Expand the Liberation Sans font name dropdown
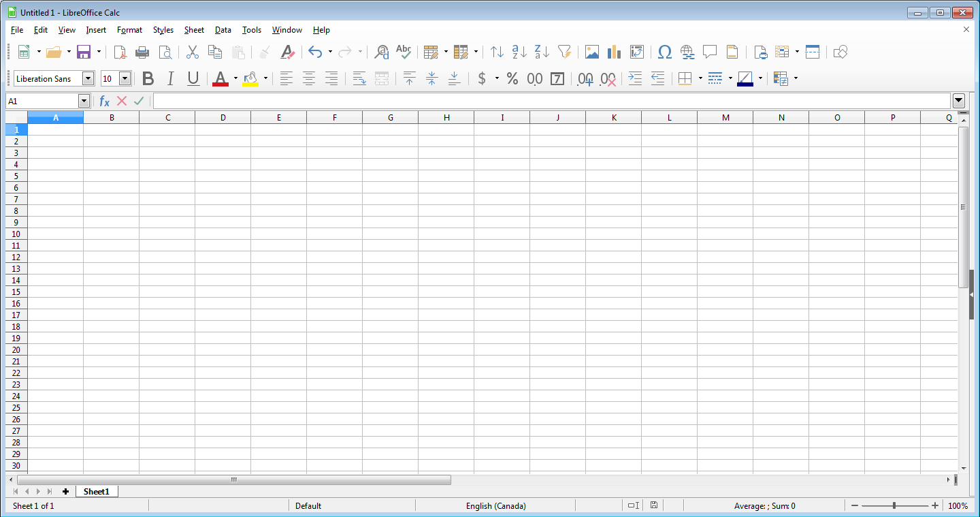The width and height of the screenshot is (980, 517). pos(88,78)
